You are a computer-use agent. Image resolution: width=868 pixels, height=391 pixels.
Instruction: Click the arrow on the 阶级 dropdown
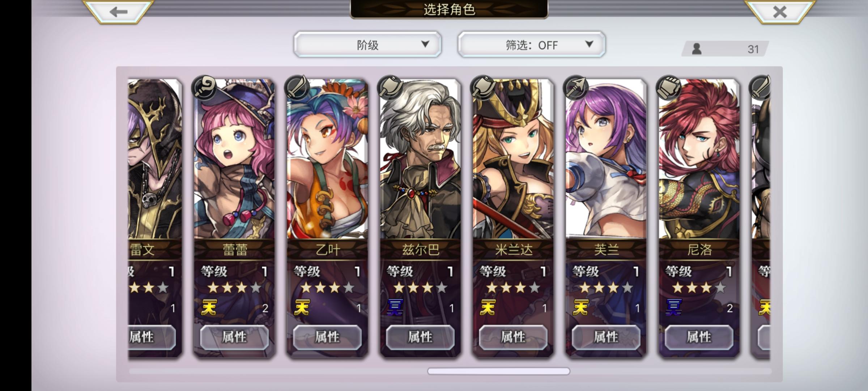point(425,44)
